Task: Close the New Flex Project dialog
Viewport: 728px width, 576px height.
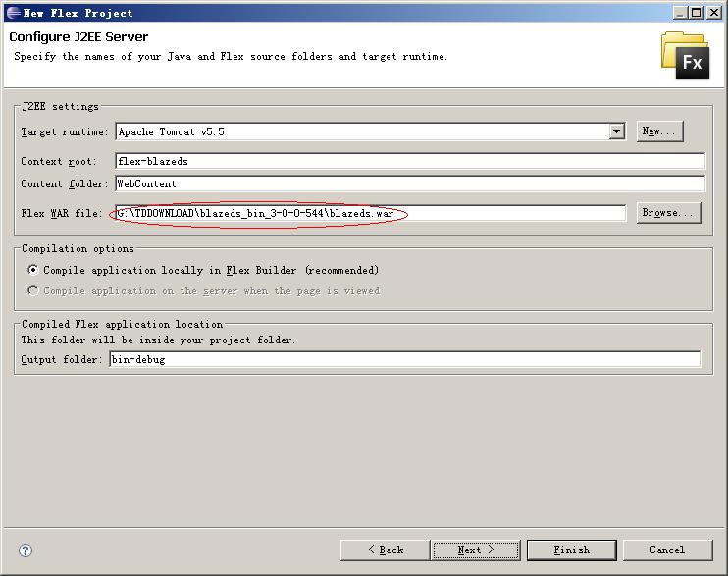Action: point(713,13)
